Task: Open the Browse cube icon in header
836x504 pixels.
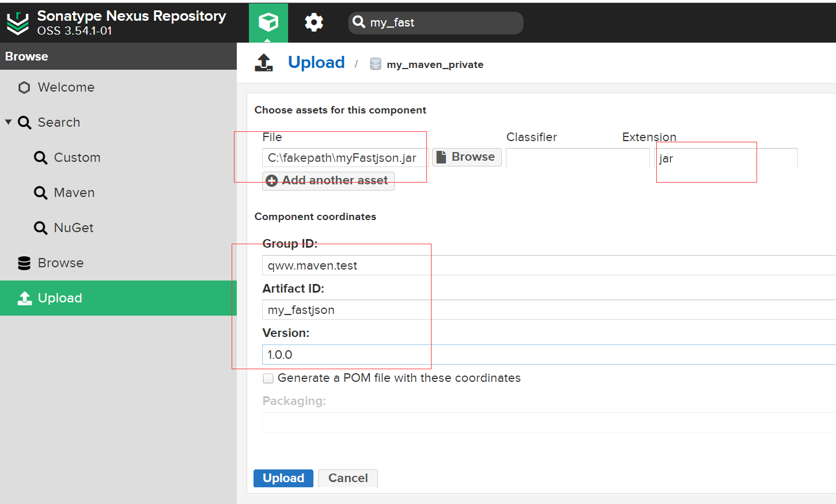Action: 268,22
